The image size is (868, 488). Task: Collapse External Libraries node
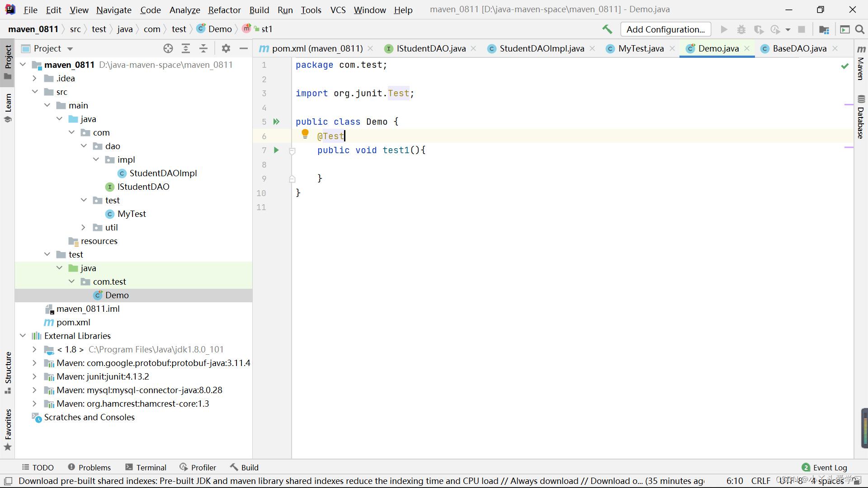(23, 336)
